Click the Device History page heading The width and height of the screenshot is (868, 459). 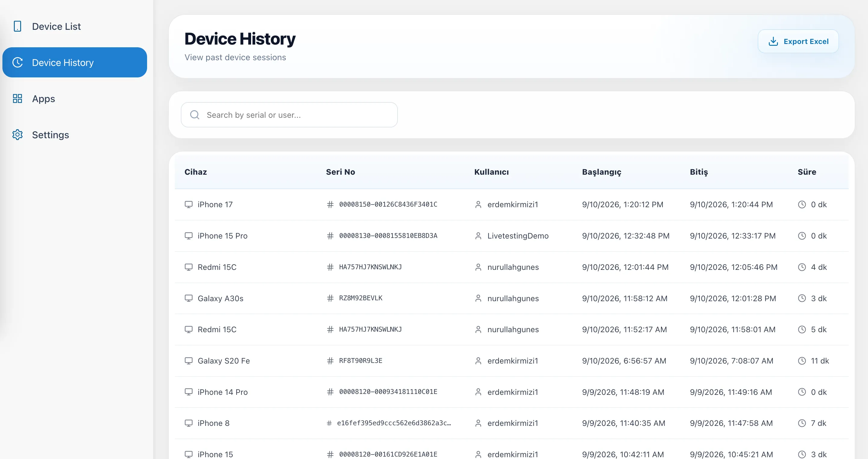tap(240, 39)
